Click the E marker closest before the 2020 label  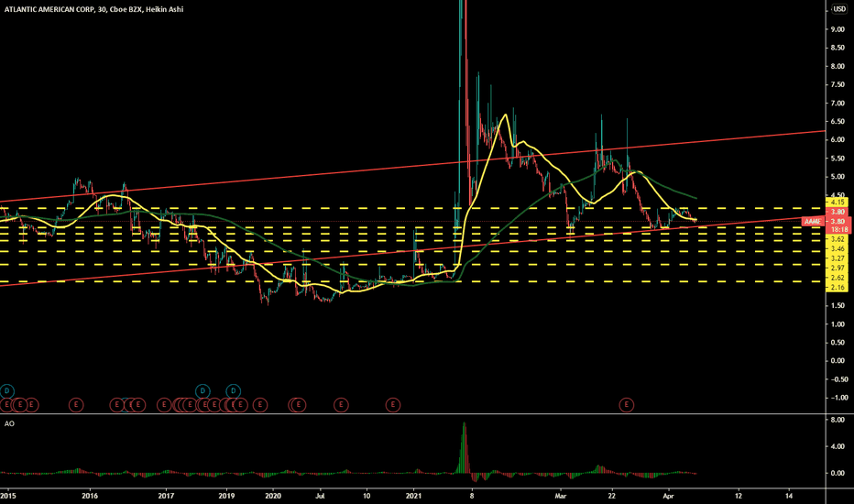coord(260,405)
